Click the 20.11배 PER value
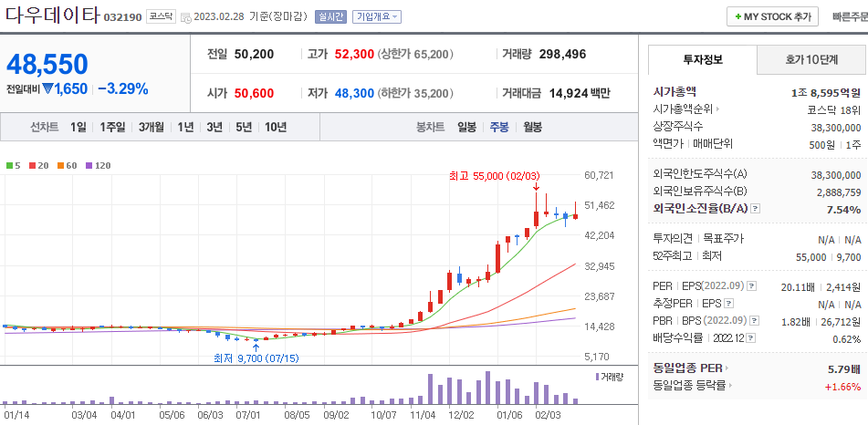The image size is (868, 425). click(x=796, y=286)
